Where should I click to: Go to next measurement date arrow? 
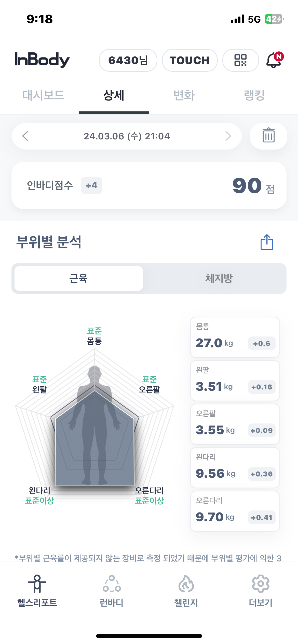coord(228,136)
